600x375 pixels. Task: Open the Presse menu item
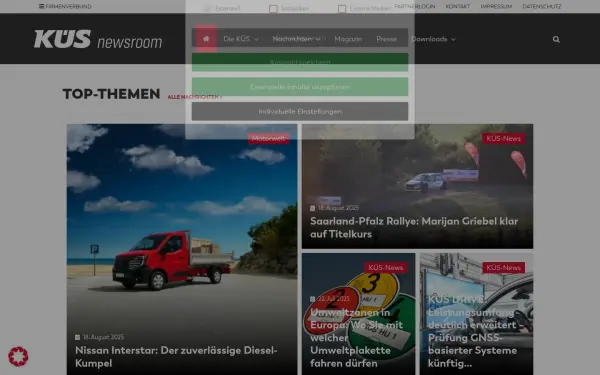[x=386, y=39]
